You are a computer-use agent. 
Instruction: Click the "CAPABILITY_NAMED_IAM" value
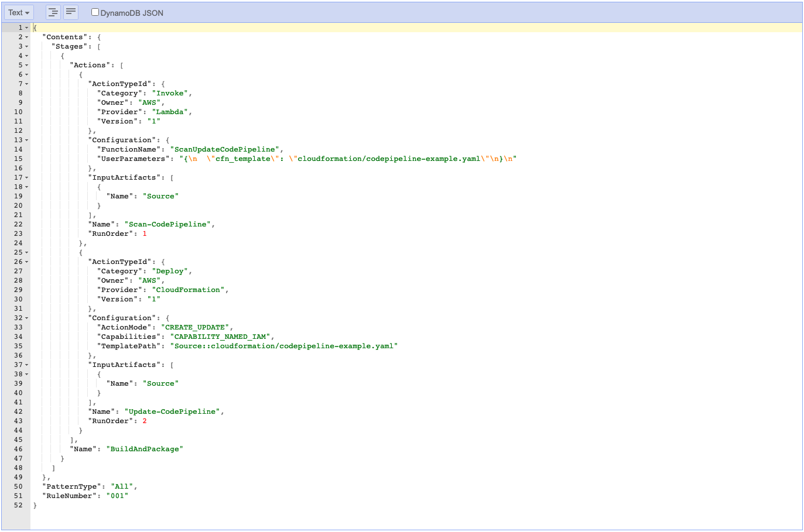220,337
